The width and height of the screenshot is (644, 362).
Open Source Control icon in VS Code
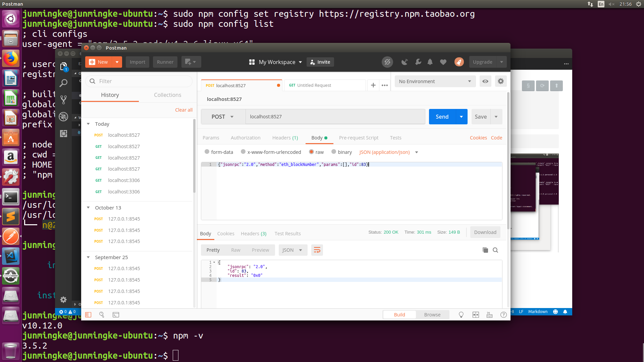click(x=63, y=100)
